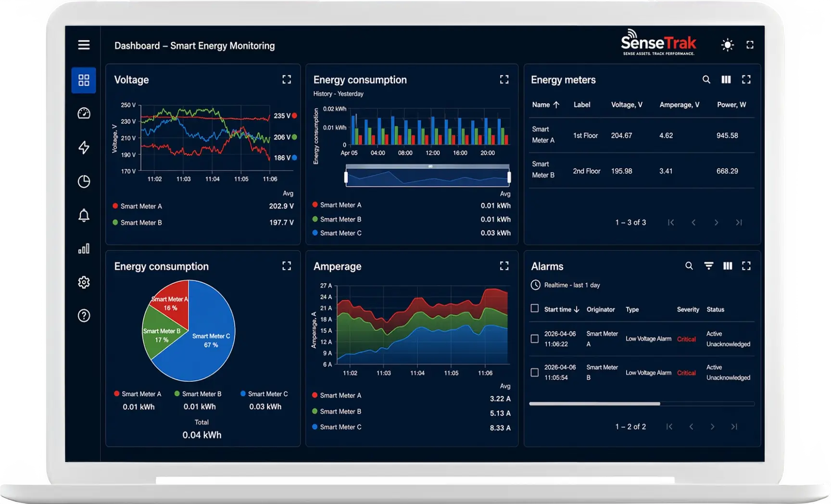
Task: Sort Energy meters by Voltage, V column
Action: click(627, 104)
